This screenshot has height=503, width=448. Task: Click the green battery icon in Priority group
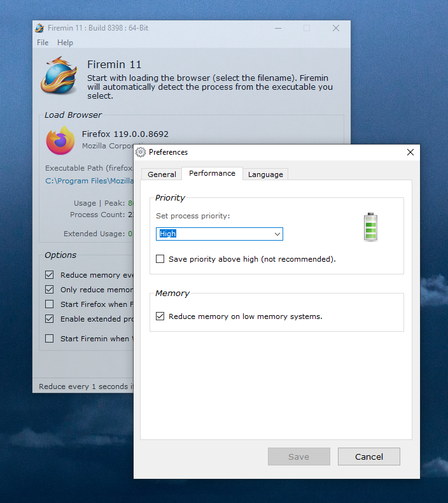click(x=370, y=227)
